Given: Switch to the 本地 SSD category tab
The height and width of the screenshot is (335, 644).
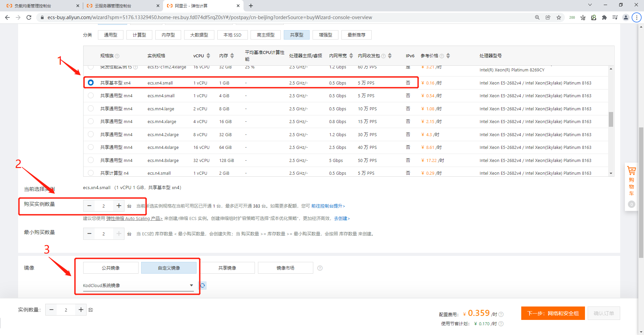Looking at the screenshot, I should [232, 35].
